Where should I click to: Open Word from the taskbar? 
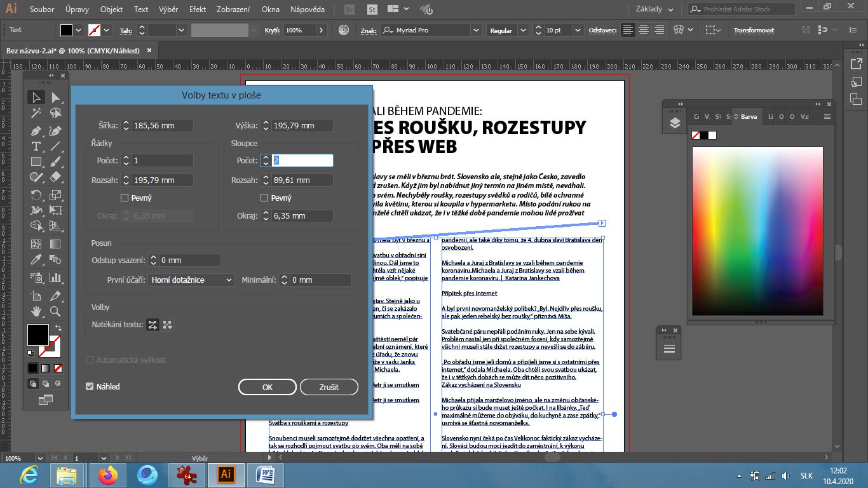click(266, 475)
